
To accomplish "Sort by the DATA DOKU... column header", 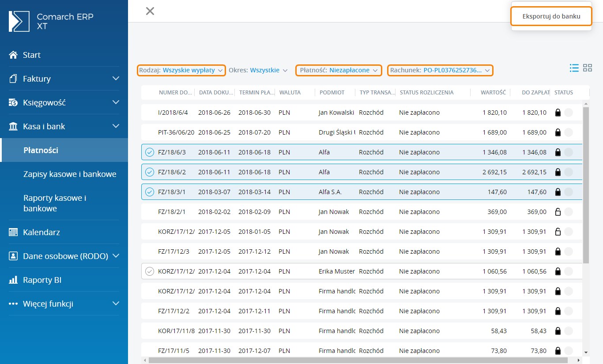I will coord(216,93).
